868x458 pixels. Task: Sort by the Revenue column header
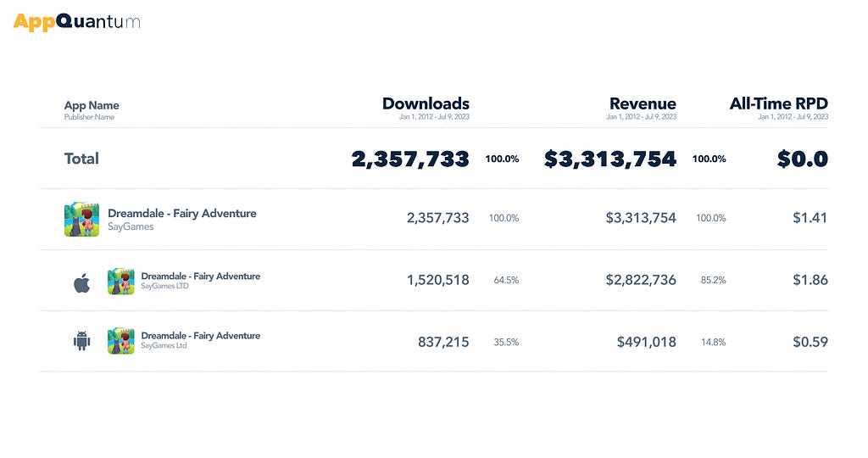643,103
